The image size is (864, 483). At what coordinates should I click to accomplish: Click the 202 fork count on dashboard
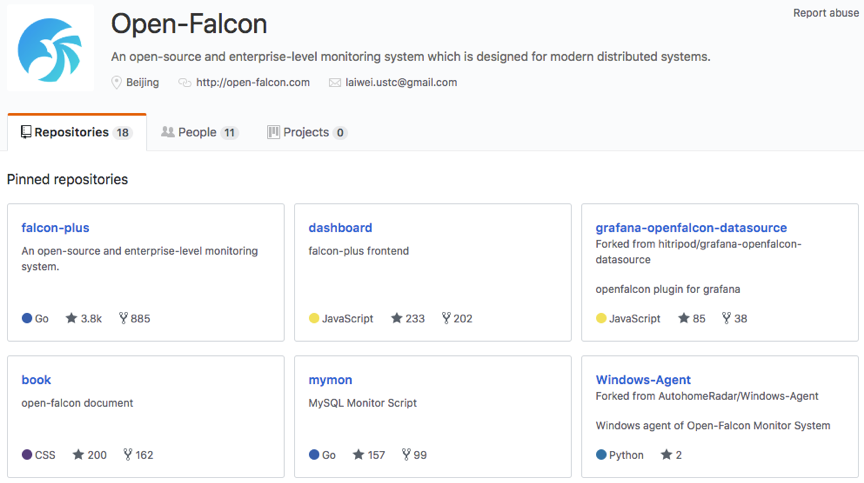(x=463, y=318)
